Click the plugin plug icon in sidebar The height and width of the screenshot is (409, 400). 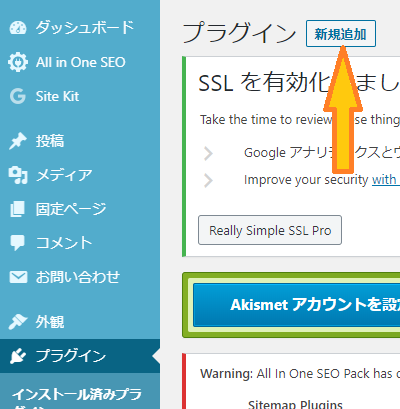pyautogui.click(x=18, y=356)
